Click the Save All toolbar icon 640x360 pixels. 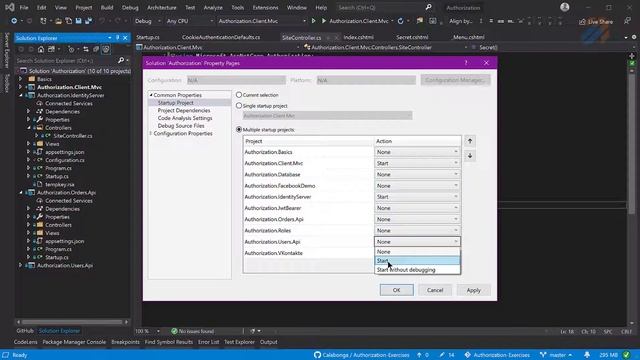[88, 21]
